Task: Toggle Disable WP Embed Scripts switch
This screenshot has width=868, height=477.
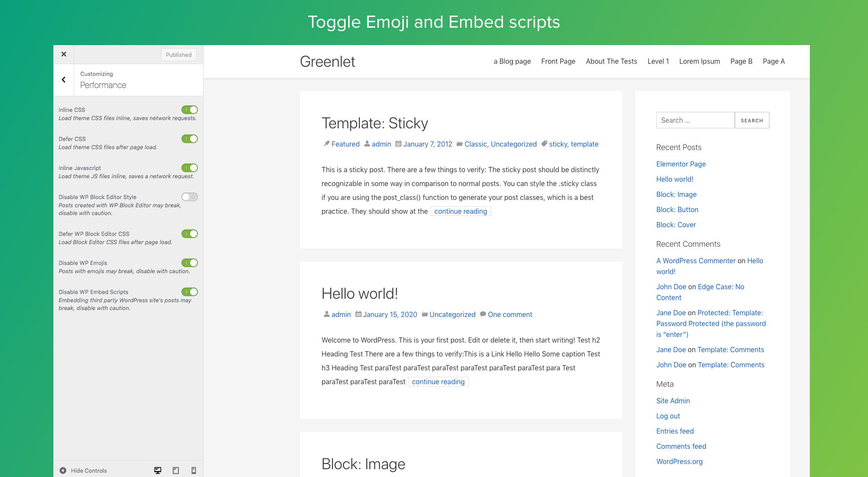Action: pyautogui.click(x=190, y=292)
